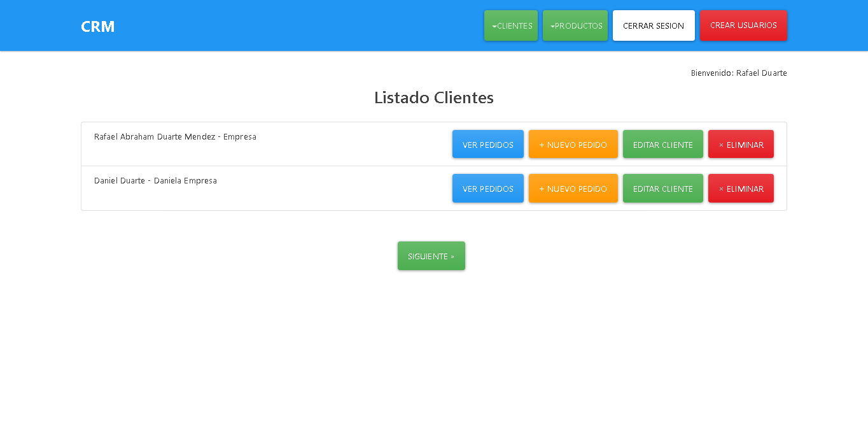Image resolution: width=868 pixels, height=444 pixels.
Task: Create a new order for Rafael Abraham Duarte Mendez
Action: point(573,144)
